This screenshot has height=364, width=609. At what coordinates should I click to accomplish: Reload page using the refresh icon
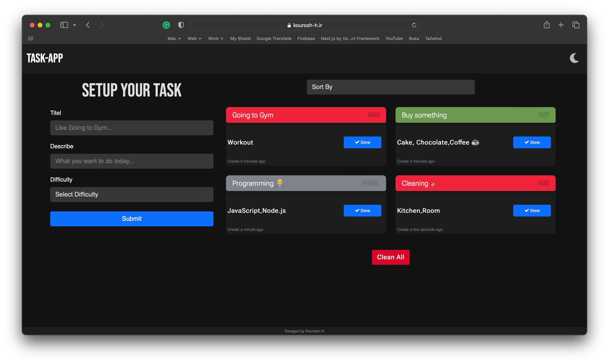pos(414,25)
